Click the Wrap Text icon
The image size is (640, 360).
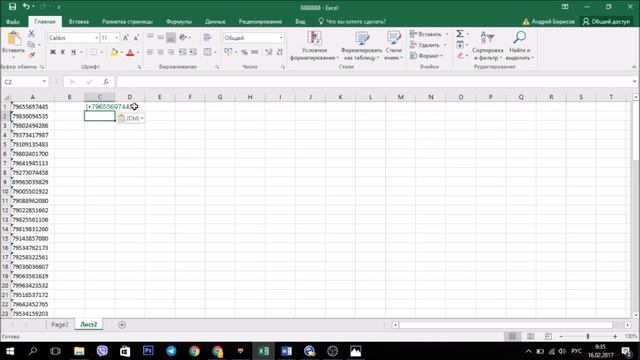[x=207, y=38]
